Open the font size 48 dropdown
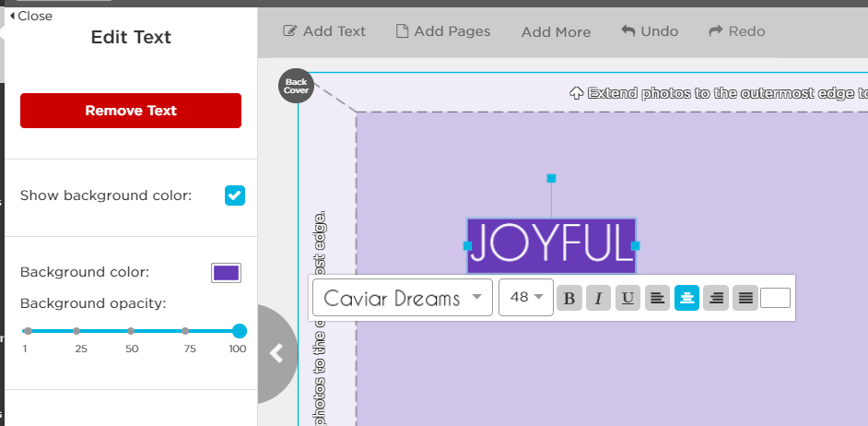Viewport: 868px width, 426px height. tap(526, 298)
